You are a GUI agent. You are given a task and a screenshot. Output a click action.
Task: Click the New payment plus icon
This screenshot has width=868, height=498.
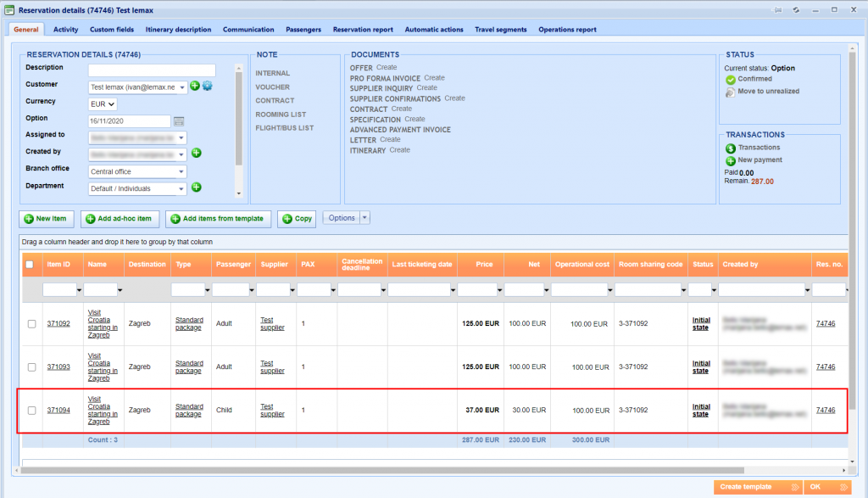tap(730, 160)
